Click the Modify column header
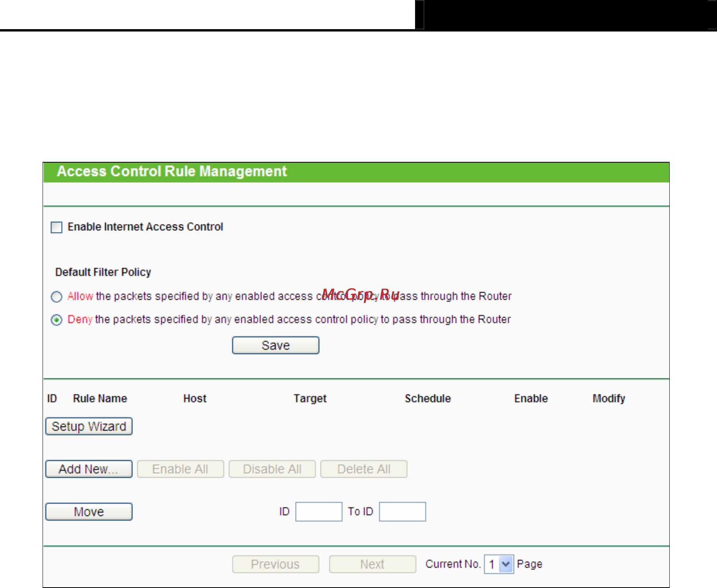The image size is (717, 588). coord(609,399)
